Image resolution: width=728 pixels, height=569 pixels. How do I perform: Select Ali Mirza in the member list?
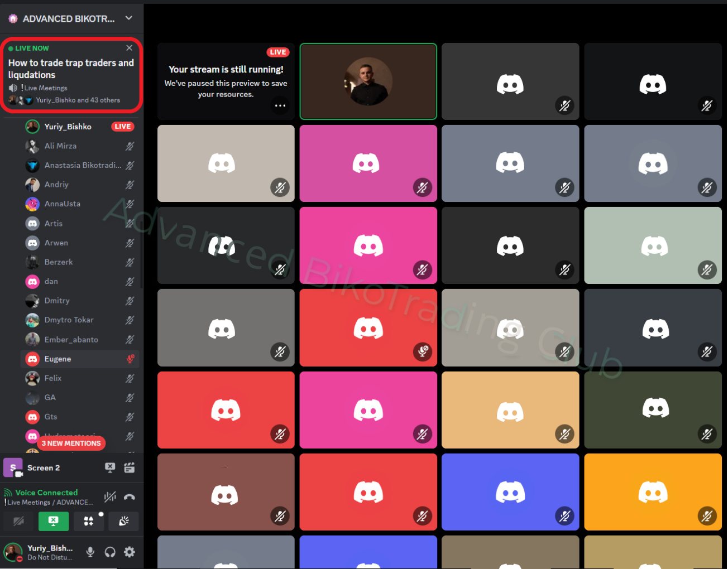click(x=79, y=146)
